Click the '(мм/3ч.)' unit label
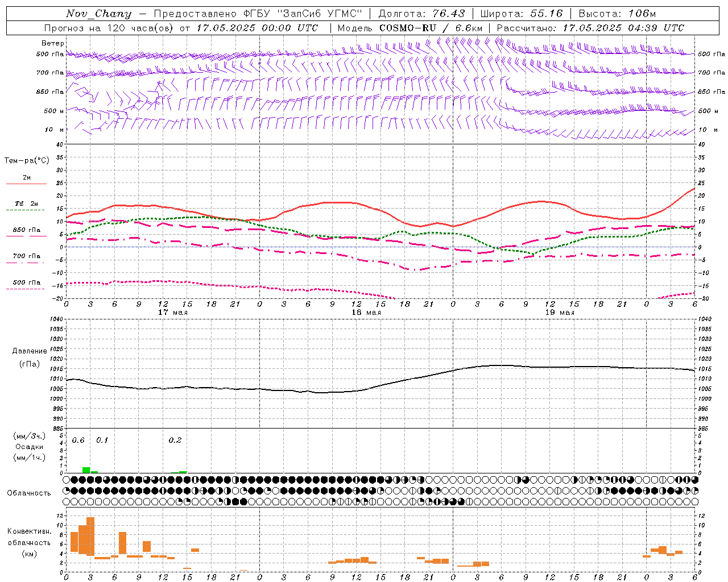 30,436
